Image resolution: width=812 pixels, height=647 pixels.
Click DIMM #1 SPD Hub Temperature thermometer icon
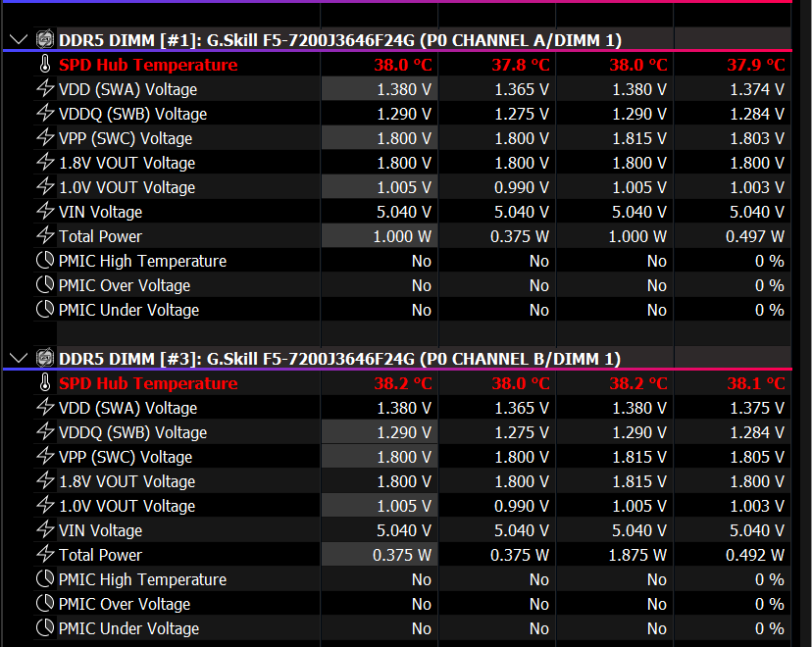pos(45,64)
